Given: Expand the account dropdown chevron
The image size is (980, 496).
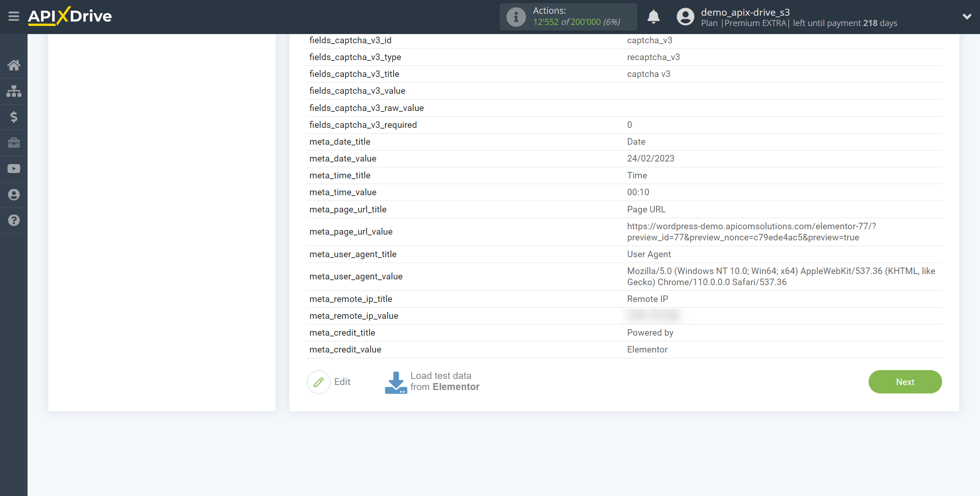Looking at the screenshot, I should click(x=967, y=16).
